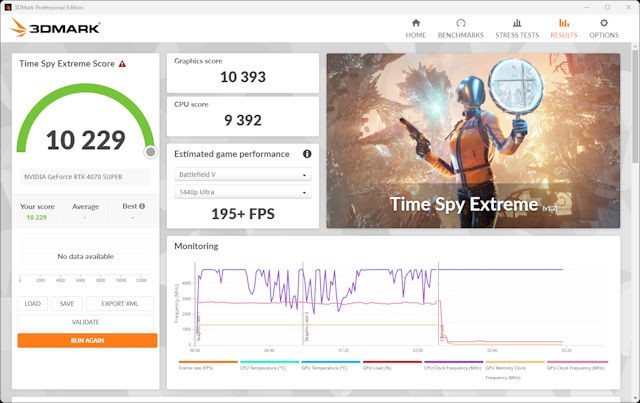The height and width of the screenshot is (403, 640).
Task: Open the 1440p Ultra resolution dropdown
Action: pyautogui.click(x=243, y=192)
